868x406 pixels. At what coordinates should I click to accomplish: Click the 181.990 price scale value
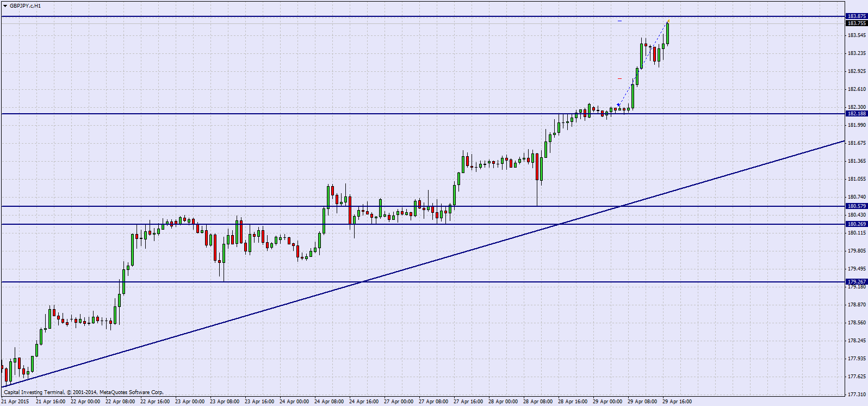click(x=857, y=125)
